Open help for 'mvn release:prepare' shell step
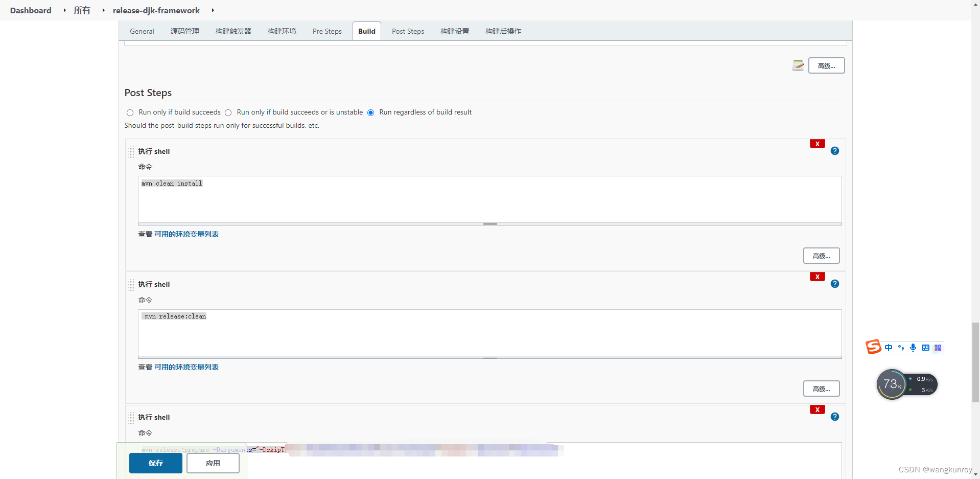Viewport: 980px width, 479px height. point(834,417)
